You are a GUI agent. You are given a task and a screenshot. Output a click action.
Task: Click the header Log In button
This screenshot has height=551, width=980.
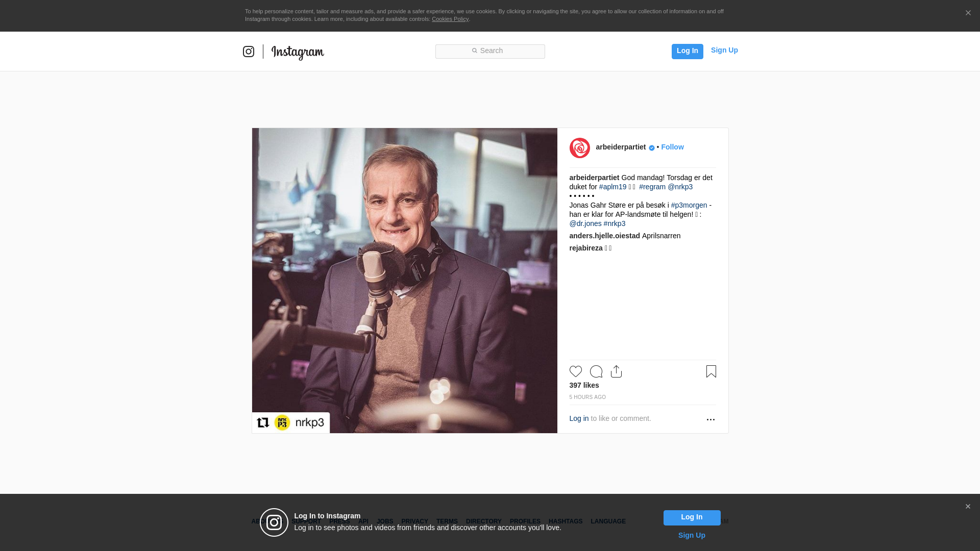click(687, 51)
